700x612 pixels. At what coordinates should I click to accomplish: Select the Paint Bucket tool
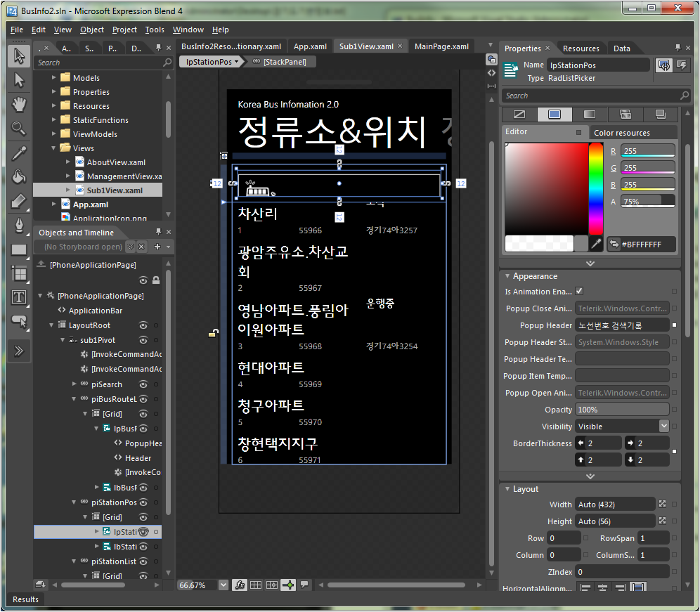(x=19, y=176)
